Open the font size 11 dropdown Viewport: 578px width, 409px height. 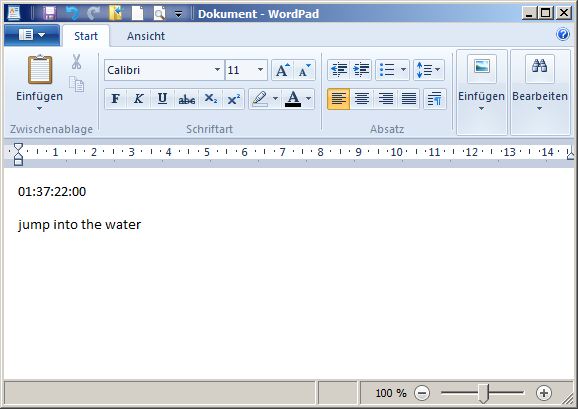[x=260, y=70]
